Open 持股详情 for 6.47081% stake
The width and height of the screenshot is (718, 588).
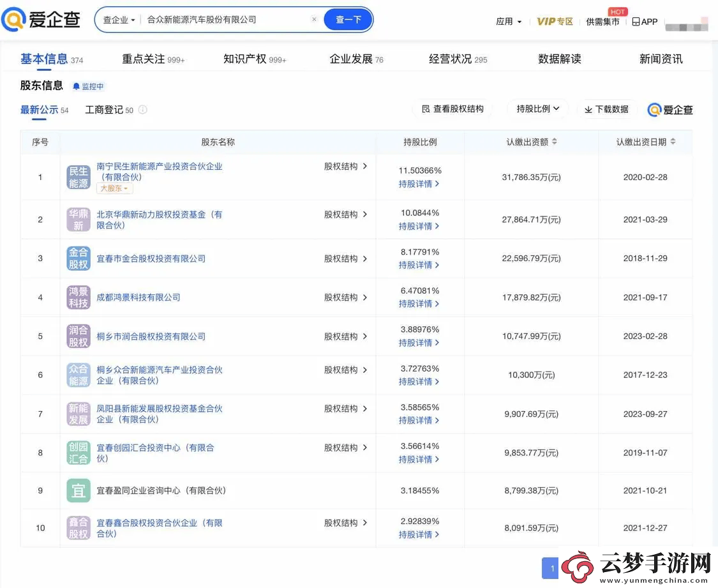tap(419, 304)
